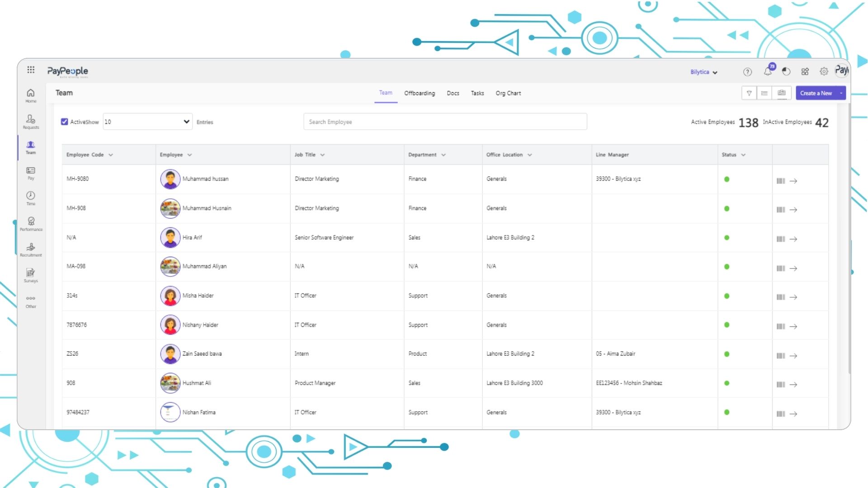Click 'EE123456 - Mohsin Shahbaz' line manager

629,383
